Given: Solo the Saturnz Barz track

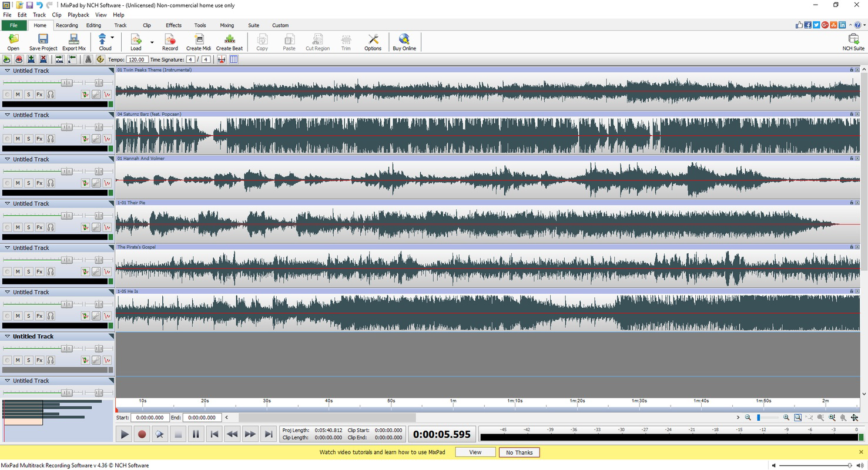Looking at the screenshot, I should (28, 139).
